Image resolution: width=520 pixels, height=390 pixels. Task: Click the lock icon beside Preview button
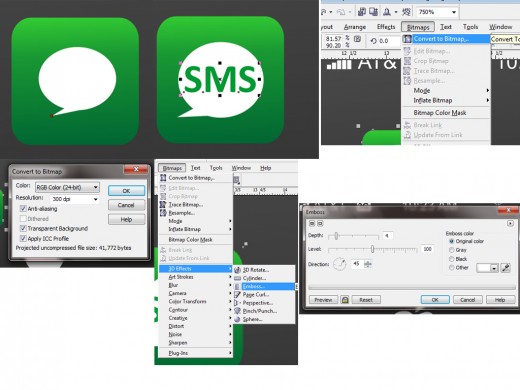point(345,300)
